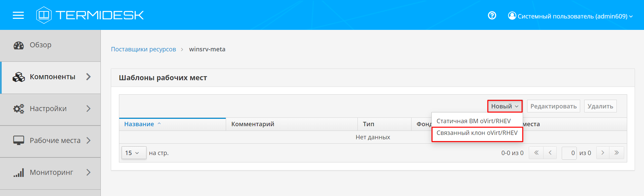Sort by the Название column header
This screenshot has width=644, height=196.
pyautogui.click(x=172, y=124)
